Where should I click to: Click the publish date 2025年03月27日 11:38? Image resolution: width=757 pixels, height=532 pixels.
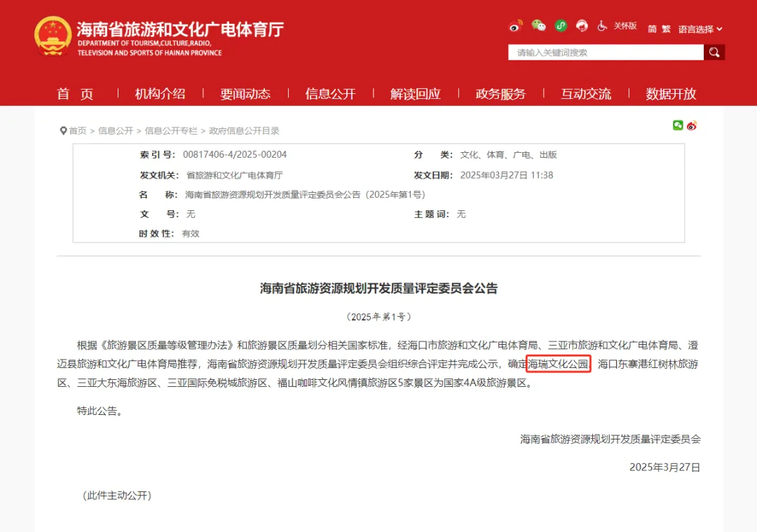(x=507, y=175)
